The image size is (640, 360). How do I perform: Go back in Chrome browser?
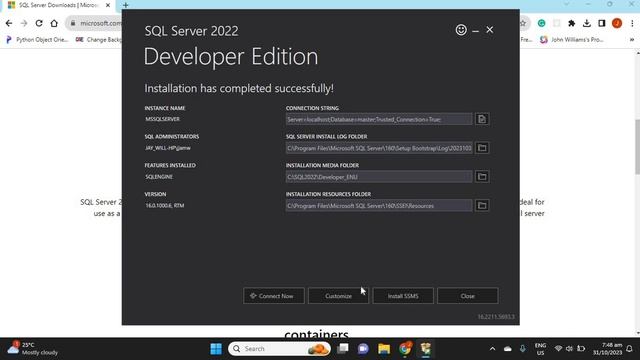(x=9, y=23)
